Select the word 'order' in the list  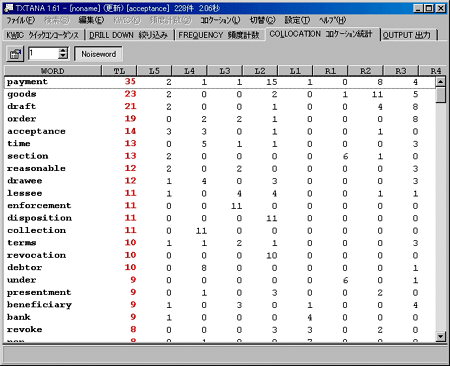click(x=22, y=119)
